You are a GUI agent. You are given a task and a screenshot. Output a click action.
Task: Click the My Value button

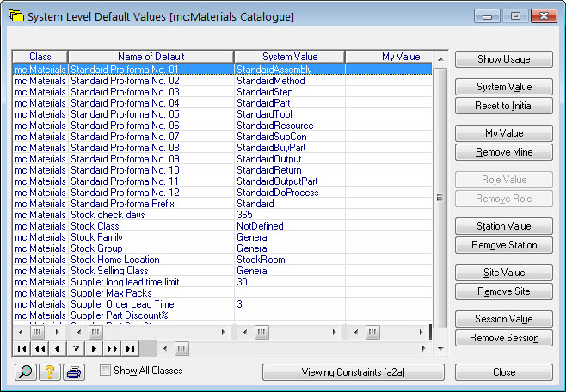(x=504, y=133)
